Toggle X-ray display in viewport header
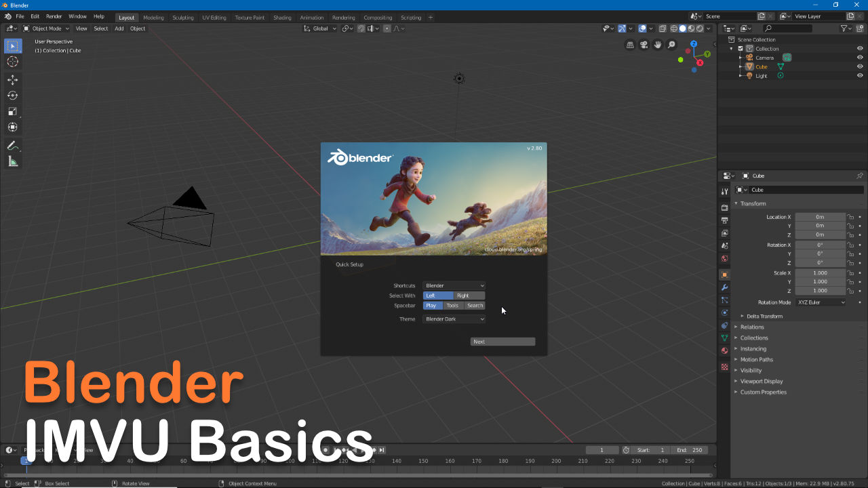 click(x=663, y=28)
